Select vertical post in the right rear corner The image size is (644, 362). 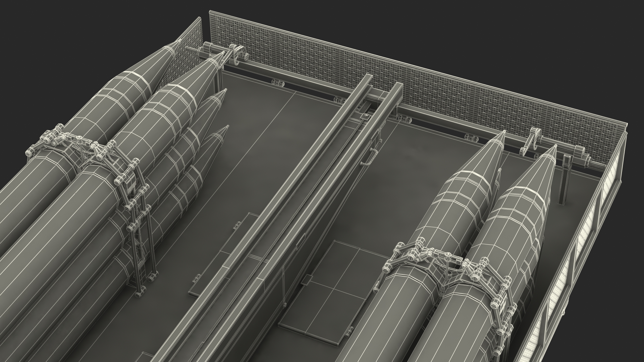pyautogui.click(x=566, y=178)
